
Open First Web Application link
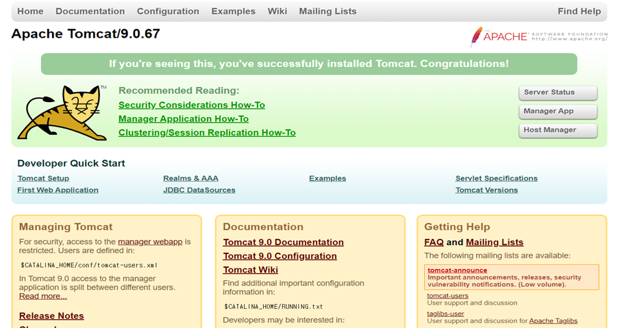coord(58,190)
